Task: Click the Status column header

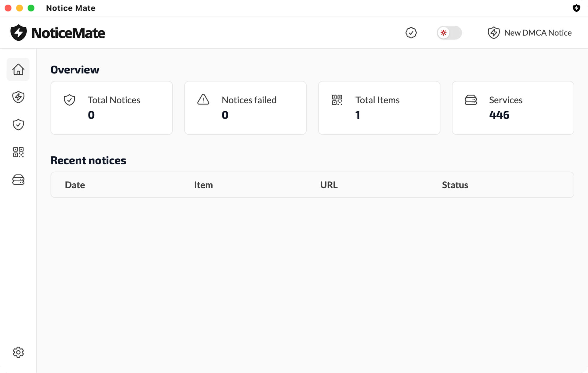Action: pyautogui.click(x=455, y=185)
